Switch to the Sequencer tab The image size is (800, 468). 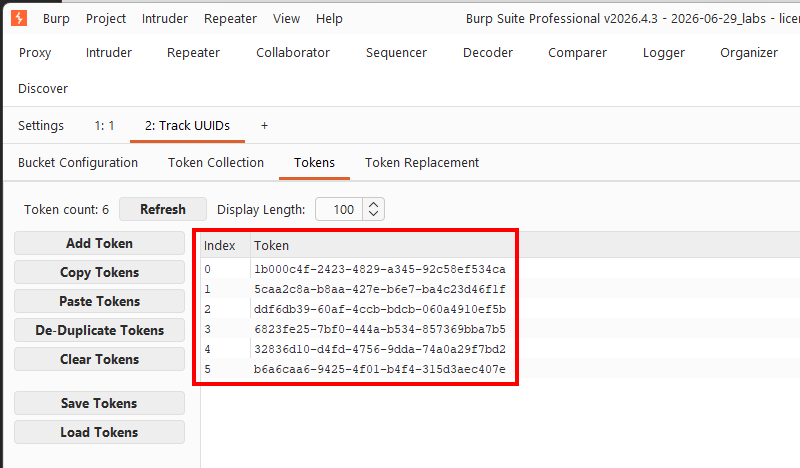[x=396, y=53]
